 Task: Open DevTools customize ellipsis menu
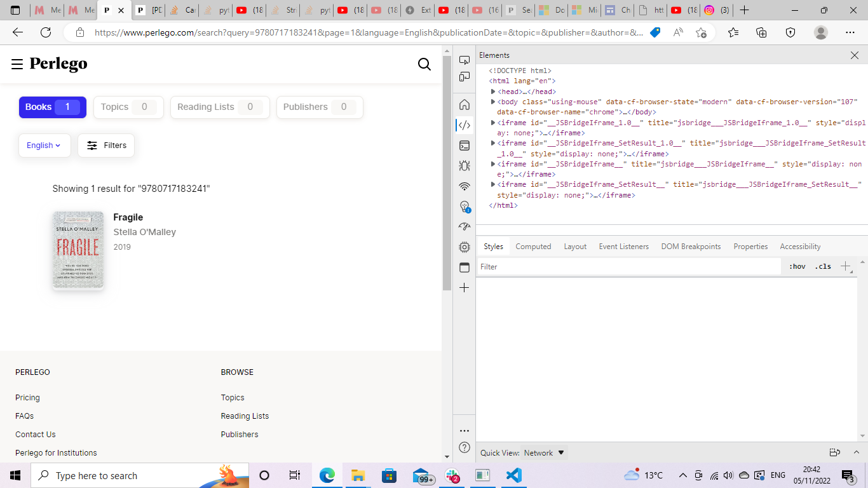[465, 431]
